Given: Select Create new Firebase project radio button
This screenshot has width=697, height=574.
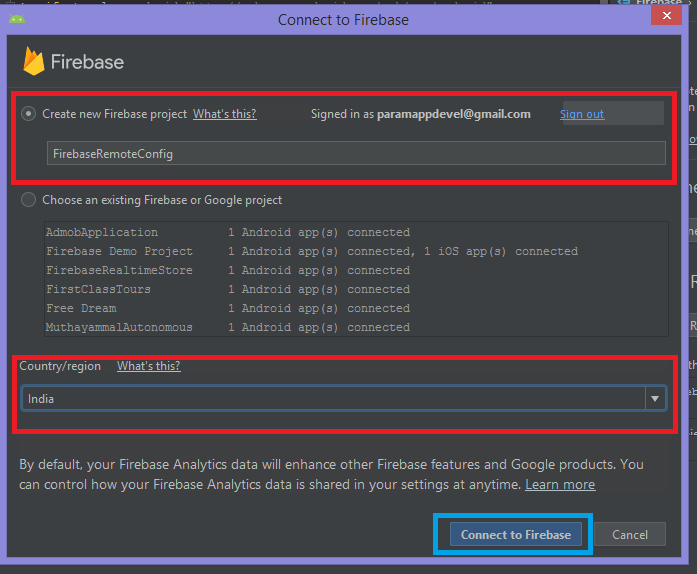Looking at the screenshot, I should (x=28, y=114).
